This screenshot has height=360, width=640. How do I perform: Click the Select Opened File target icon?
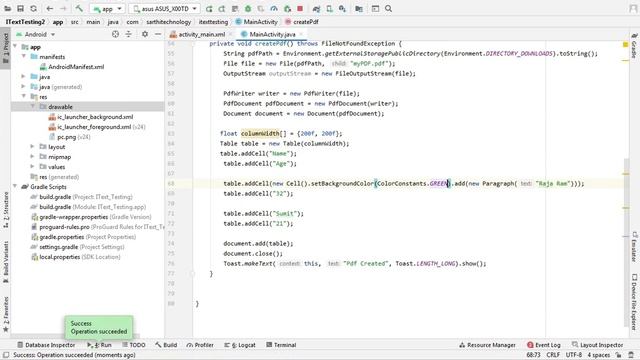click(x=116, y=34)
